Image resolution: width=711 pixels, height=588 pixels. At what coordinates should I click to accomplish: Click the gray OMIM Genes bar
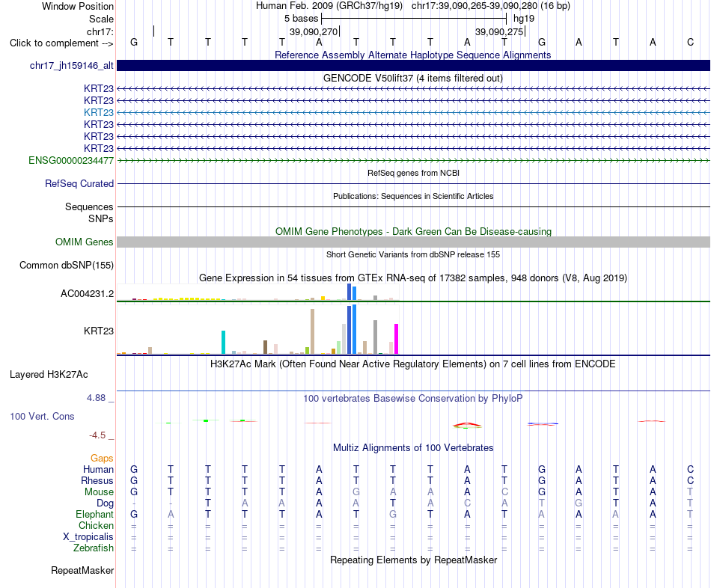[x=413, y=242]
